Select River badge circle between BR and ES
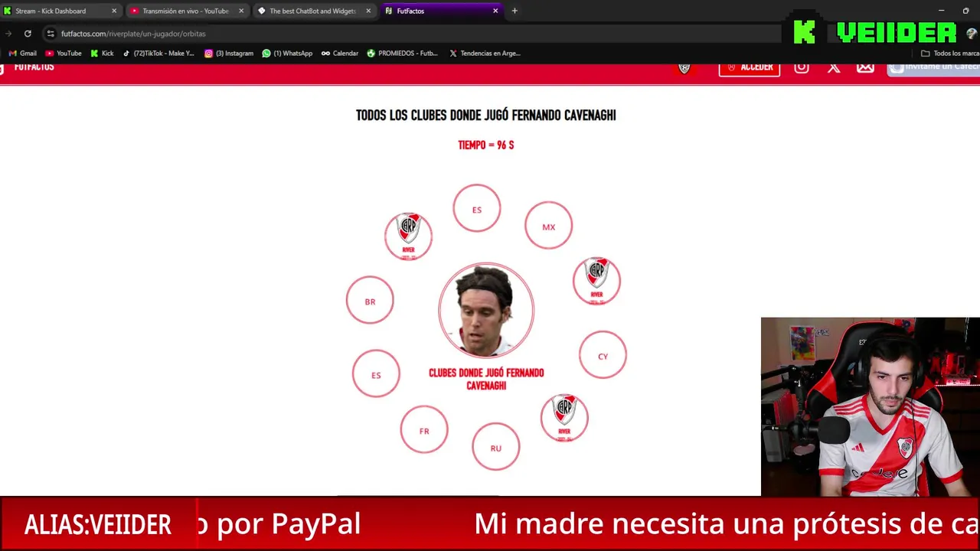Viewport: 980px width, 551px height. pos(408,236)
